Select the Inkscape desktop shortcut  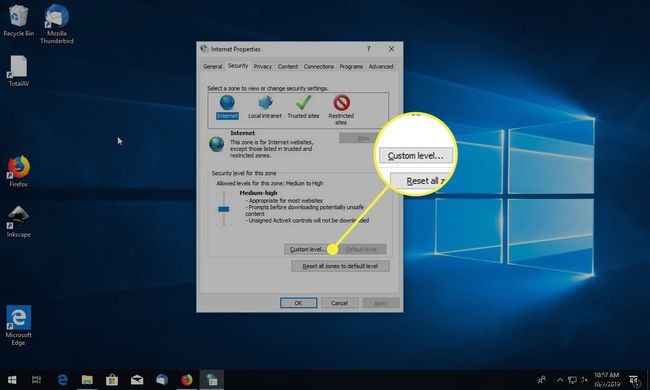click(x=18, y=222)
